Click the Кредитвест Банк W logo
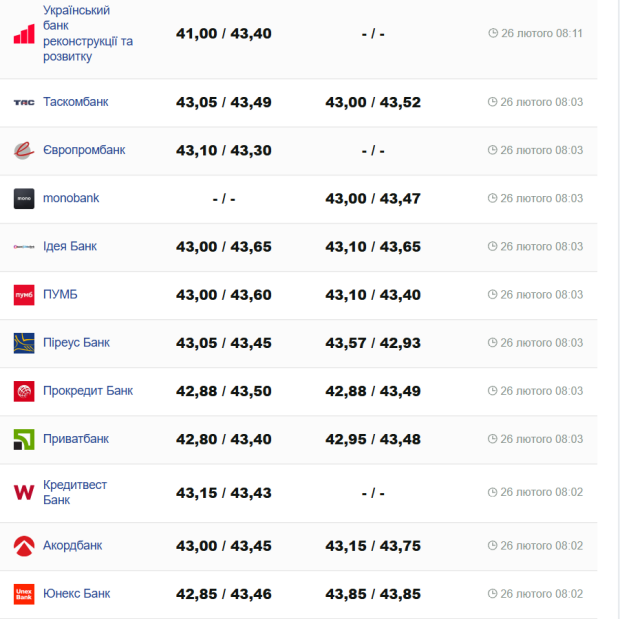 24,492
